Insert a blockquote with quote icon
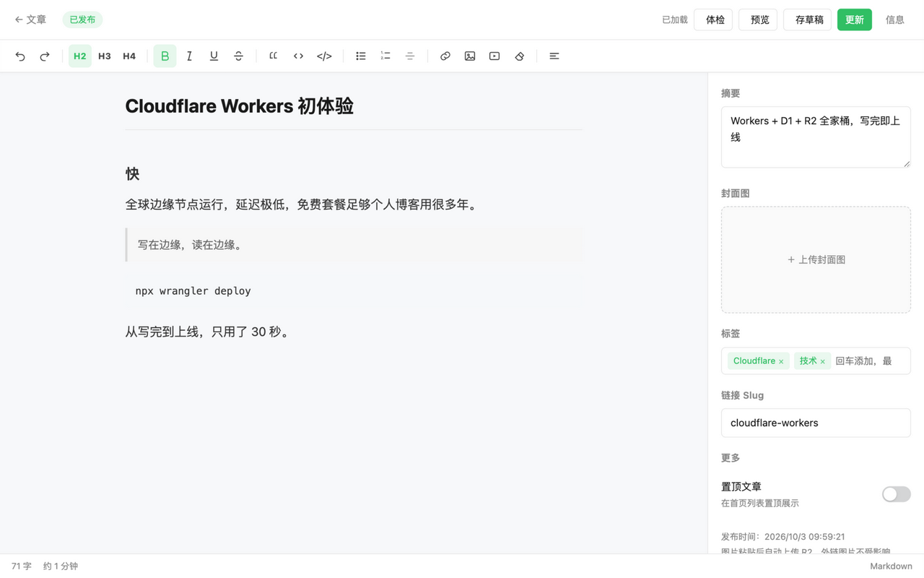This screenshot has width=924, height=578. [x=274, y=56]
